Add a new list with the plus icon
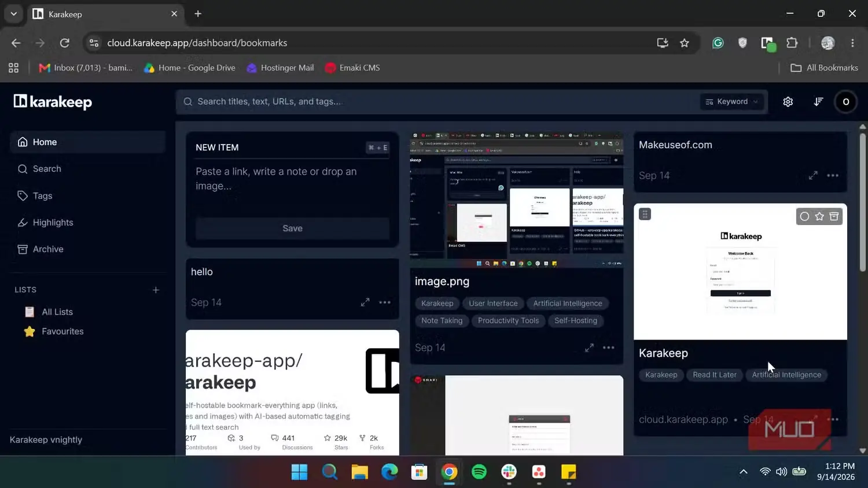Image resolution: width=868 pixels, height=488 pixels. tap(156, 290)
